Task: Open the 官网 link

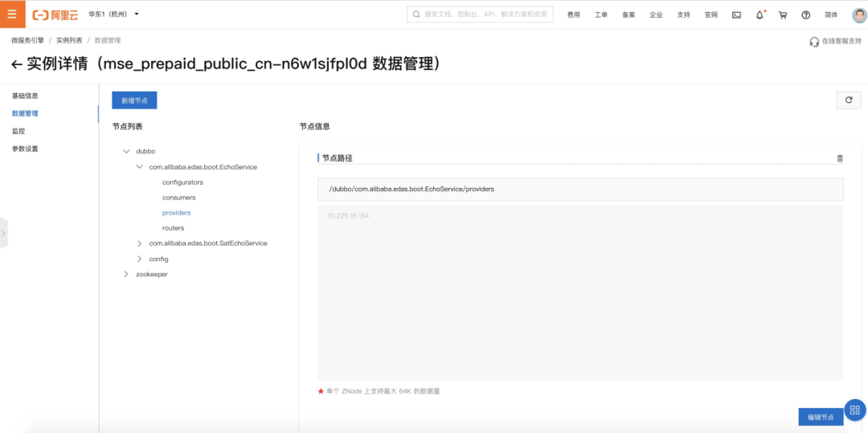Action: point(710,15)
